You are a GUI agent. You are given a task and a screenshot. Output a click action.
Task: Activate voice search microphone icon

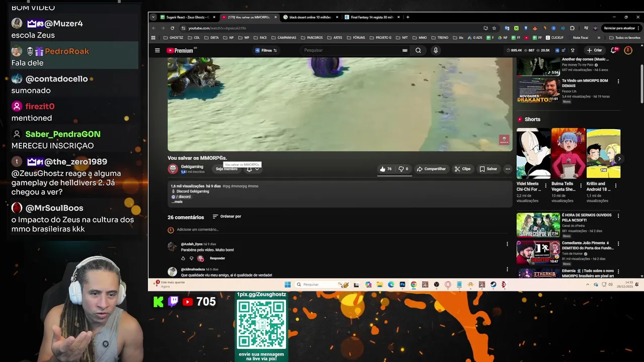pos(436,50)
